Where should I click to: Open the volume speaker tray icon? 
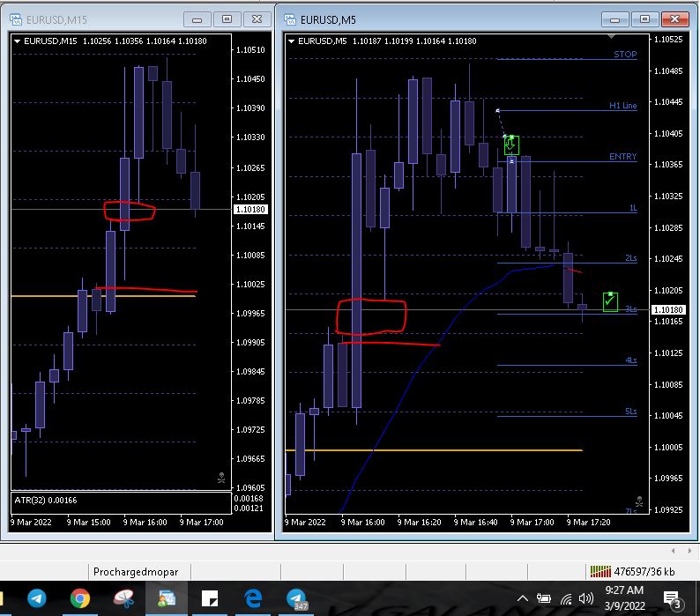point(585,598)
